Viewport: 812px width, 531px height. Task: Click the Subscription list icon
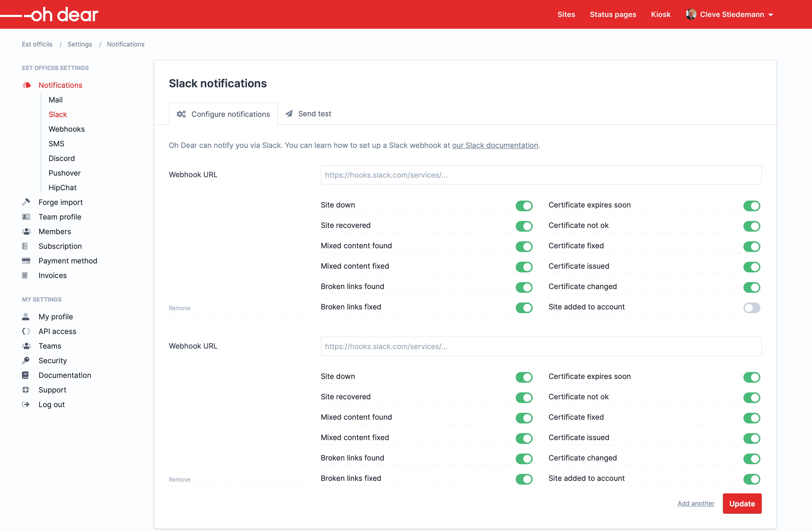point(25,246)
